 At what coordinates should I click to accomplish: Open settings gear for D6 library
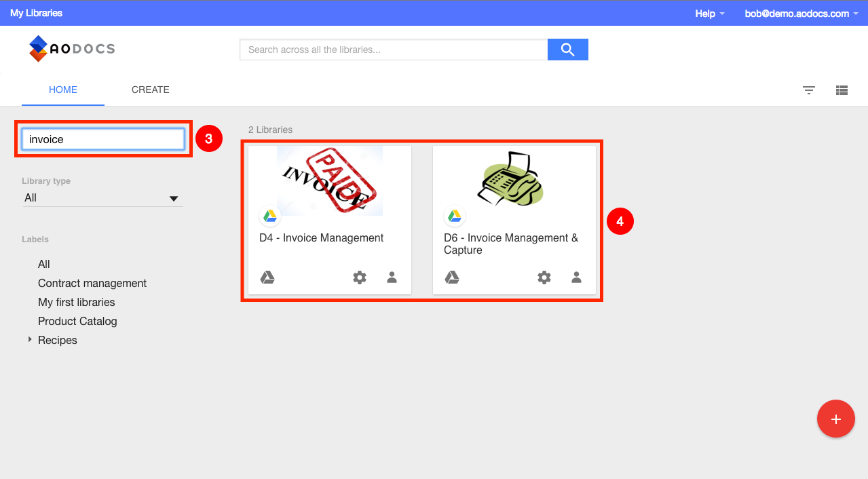pyautogui.click(x=544, y=277)
